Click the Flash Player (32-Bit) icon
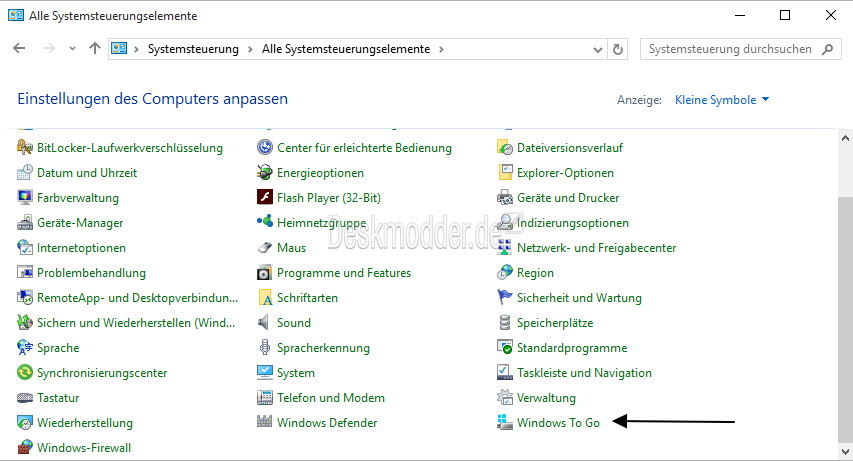The height and width of the screenshot is (461, 853). click(x=264, y=197)
